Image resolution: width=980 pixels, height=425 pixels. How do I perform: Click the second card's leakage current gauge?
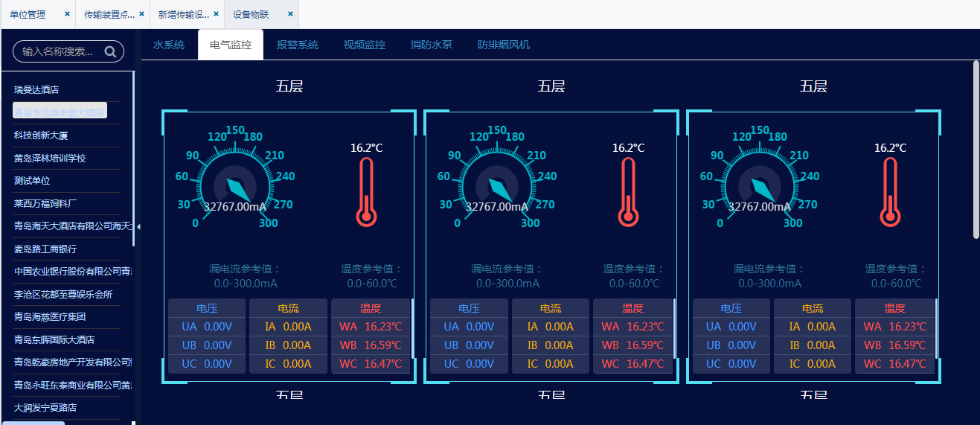coord(497,179)
